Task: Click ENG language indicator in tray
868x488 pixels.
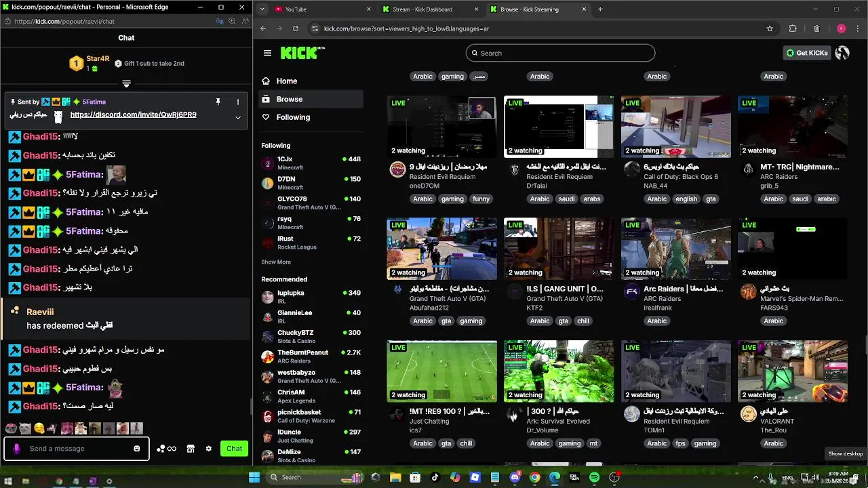Action: coord(787,478)
